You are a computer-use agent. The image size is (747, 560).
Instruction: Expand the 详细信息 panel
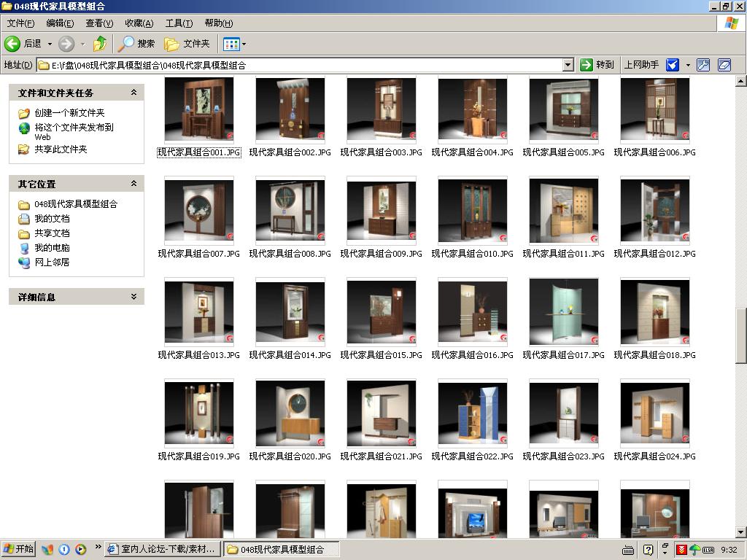pos(133,297)
